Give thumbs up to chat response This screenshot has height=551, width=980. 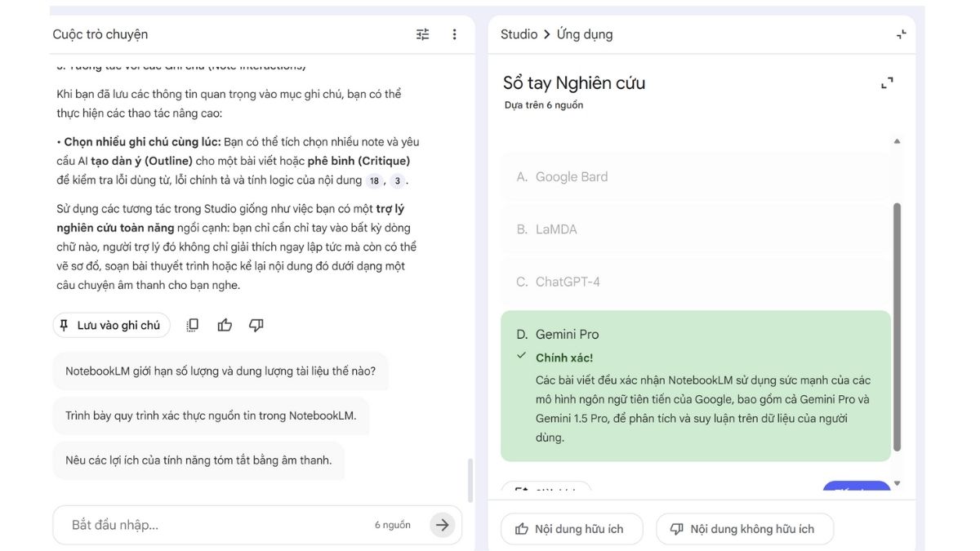tap(225, 325)
